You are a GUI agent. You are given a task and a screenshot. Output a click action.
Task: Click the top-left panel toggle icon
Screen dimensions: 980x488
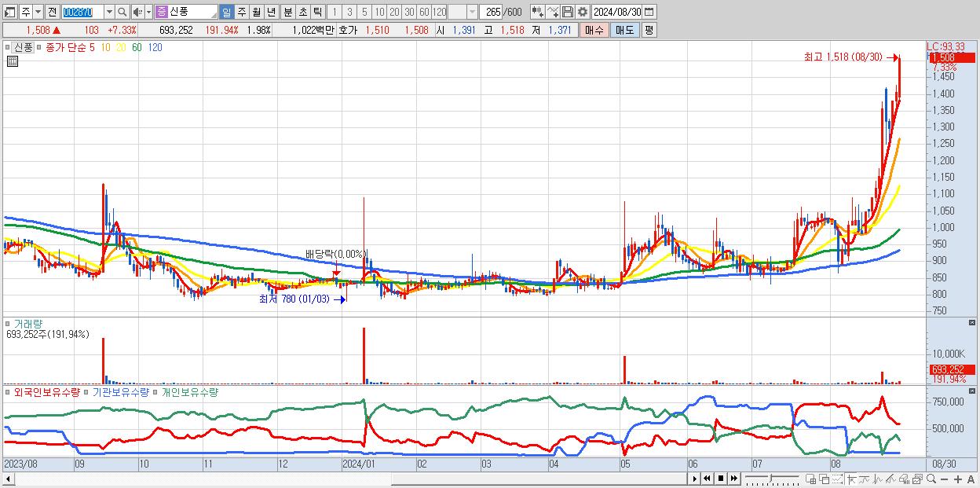(9, 12)
